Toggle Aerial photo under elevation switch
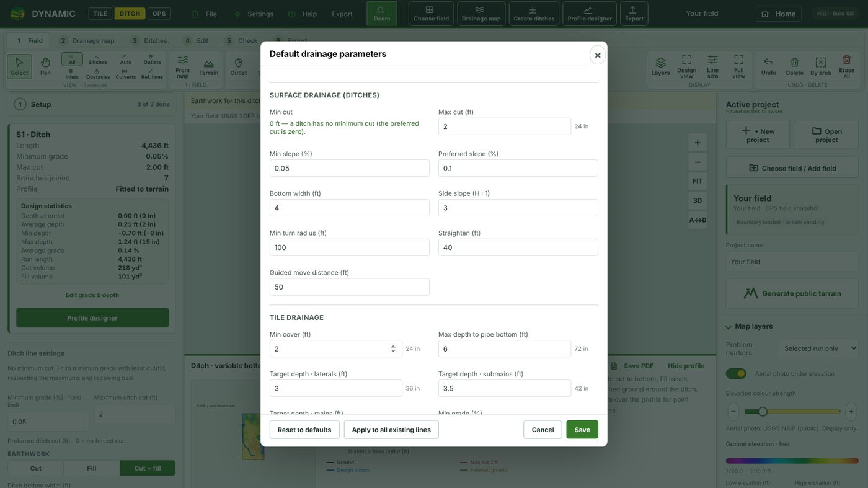Image resolution: width=868 pixels, height=488 pixels. click(x=736, y=373)
